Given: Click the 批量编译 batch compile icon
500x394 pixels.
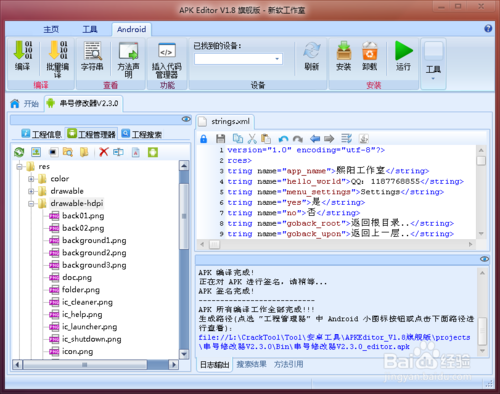Looking at the screenshot, I should point(58,51).
